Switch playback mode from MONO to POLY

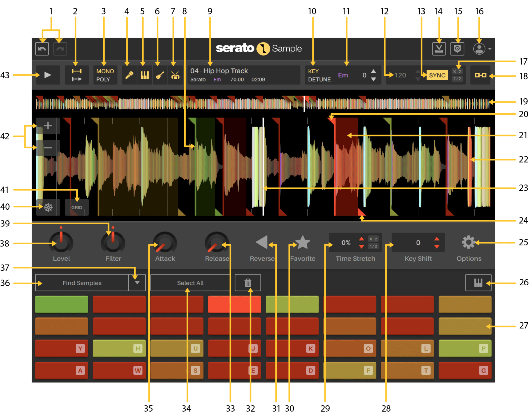105,75
